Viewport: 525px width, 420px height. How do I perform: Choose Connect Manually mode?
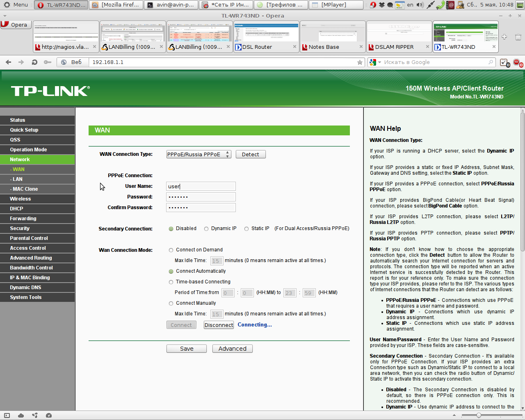(x=171, y=304)
